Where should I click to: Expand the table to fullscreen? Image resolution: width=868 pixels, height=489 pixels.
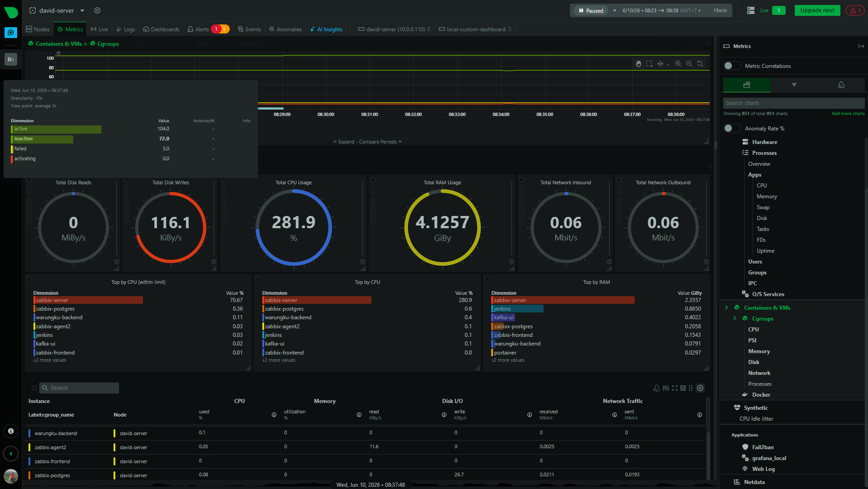tap(674, 388)
